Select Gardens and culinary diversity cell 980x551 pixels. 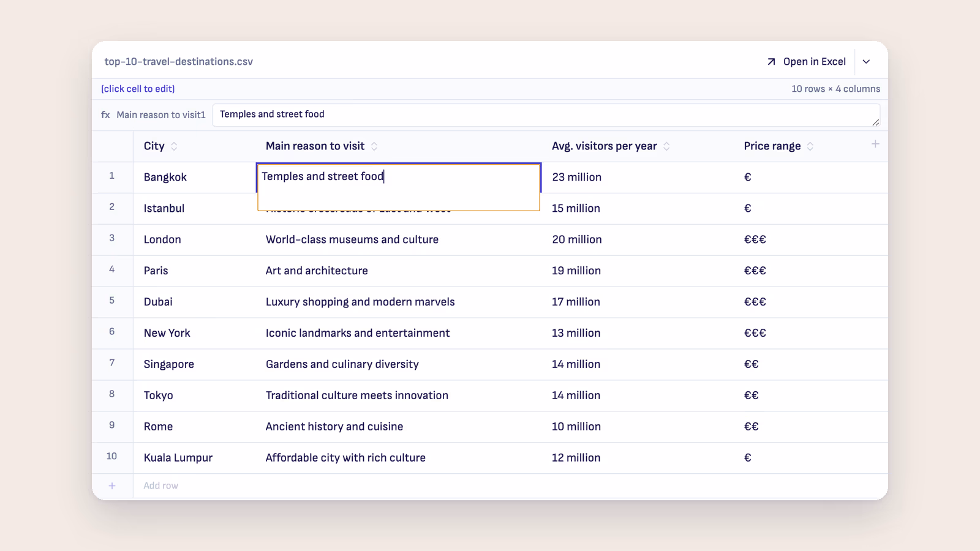tap(399, 364)
